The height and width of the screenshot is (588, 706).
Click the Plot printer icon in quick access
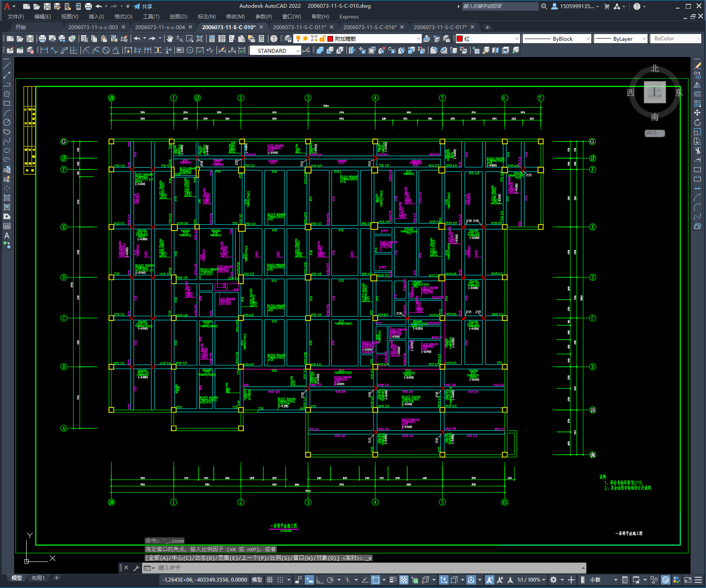[88, 6]
